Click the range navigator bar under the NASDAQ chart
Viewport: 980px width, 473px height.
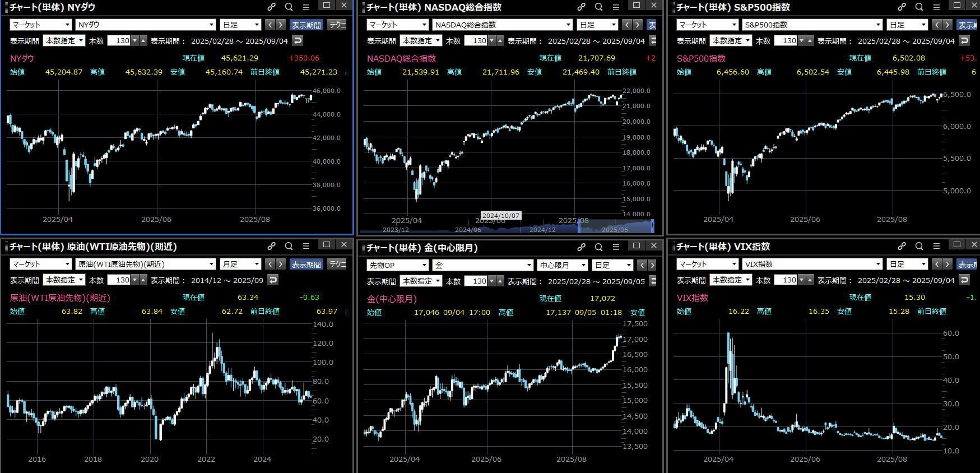(x=505, y=226)
